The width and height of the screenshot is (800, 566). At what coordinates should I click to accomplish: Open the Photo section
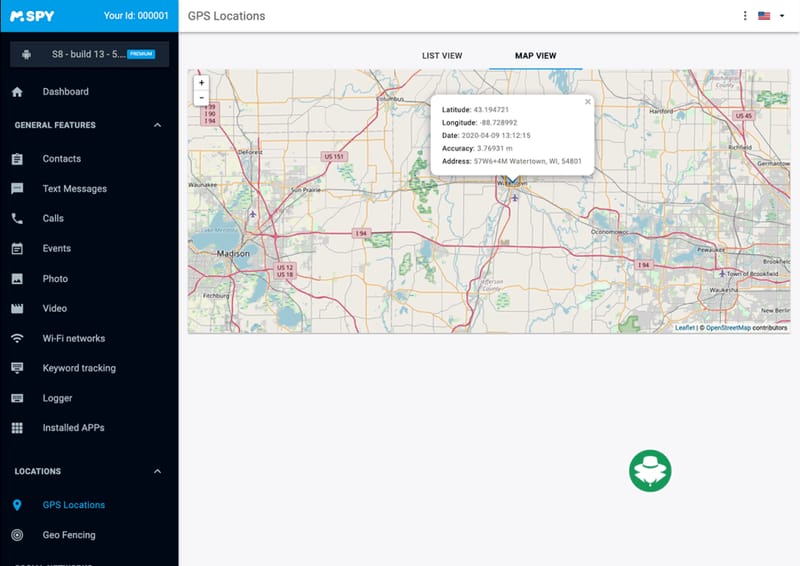(x=55, y=279)
